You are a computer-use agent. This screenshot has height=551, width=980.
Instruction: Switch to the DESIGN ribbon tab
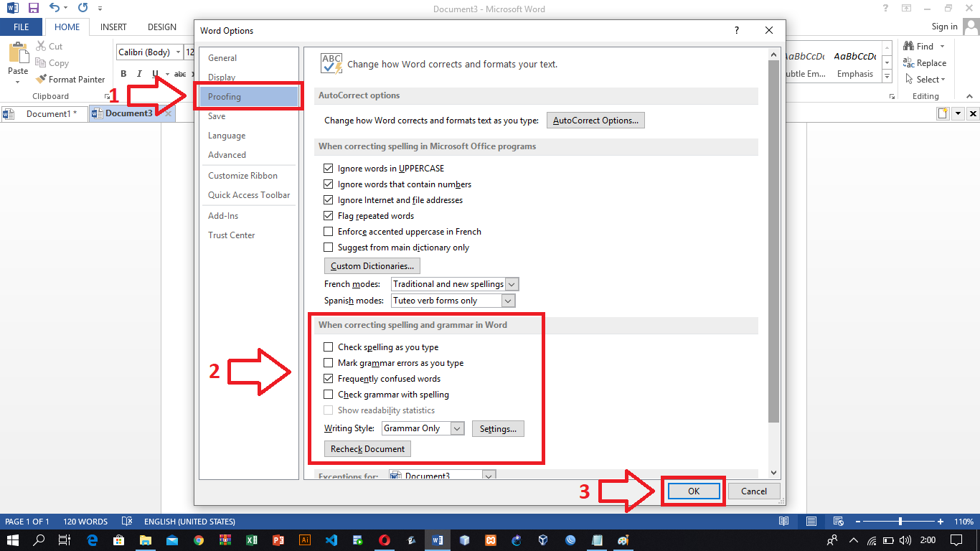tap(162, 27)
